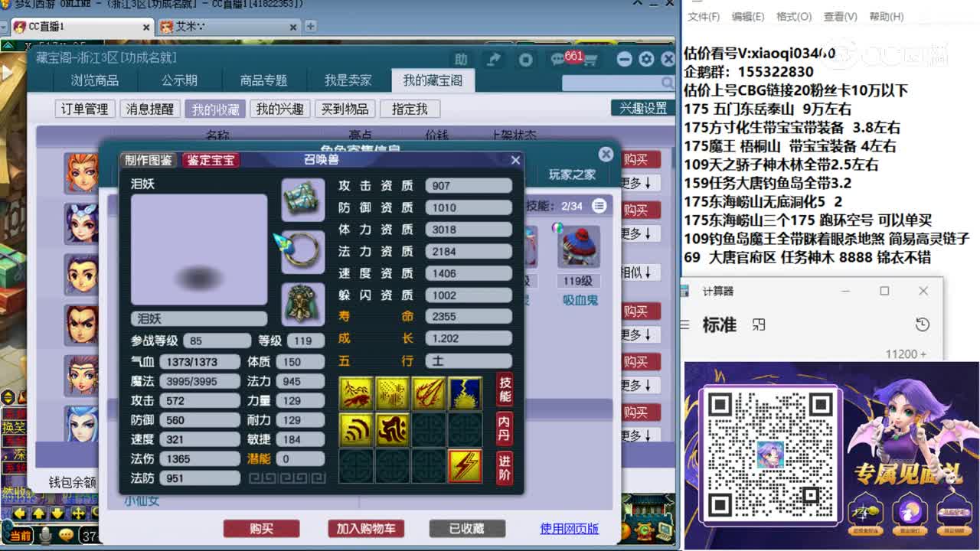
Task: Toggle the 已收藏 collected status
Action: click(467, 528)
